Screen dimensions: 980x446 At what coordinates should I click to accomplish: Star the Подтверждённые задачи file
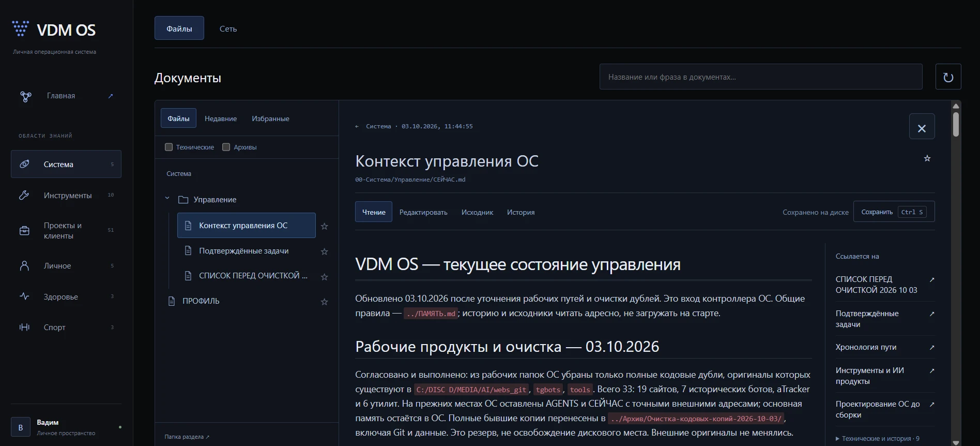pyautogui.click(x=325, y=251)
